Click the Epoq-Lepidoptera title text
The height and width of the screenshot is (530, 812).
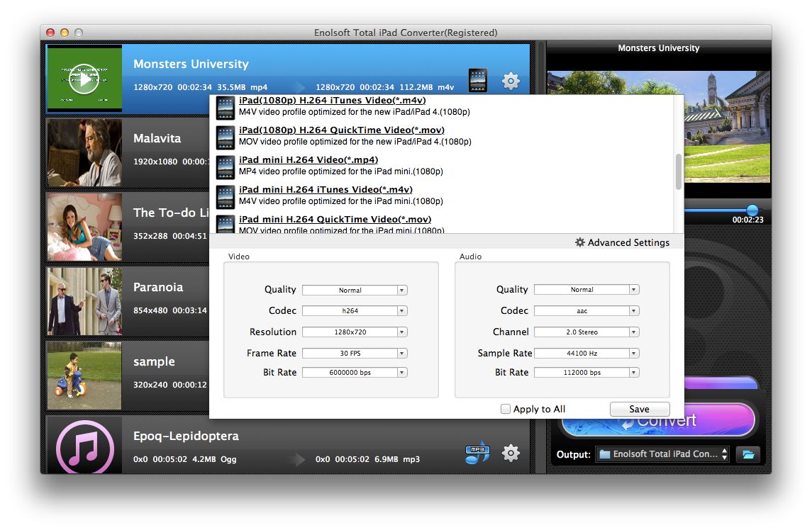pos(186,436)
